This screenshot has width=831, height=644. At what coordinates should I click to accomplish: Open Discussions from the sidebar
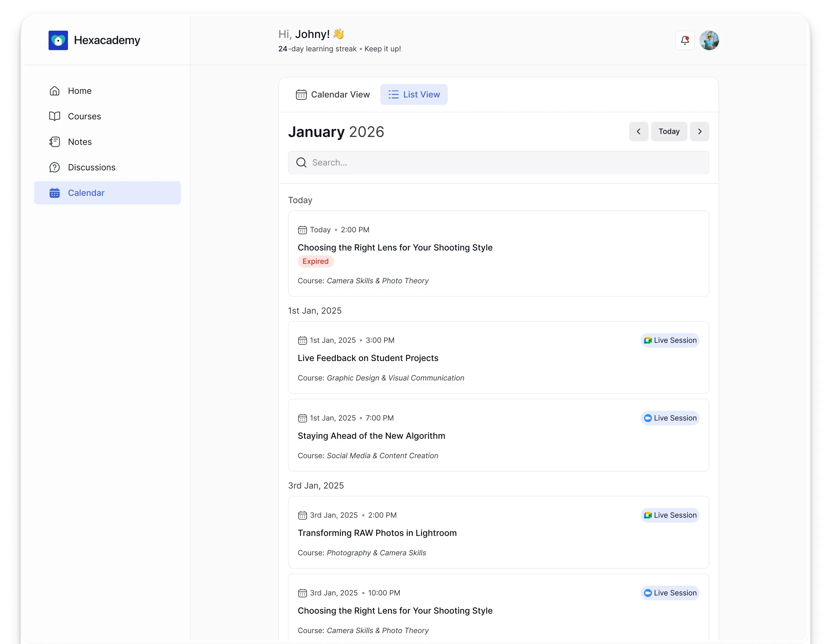(x=107, y=168)
